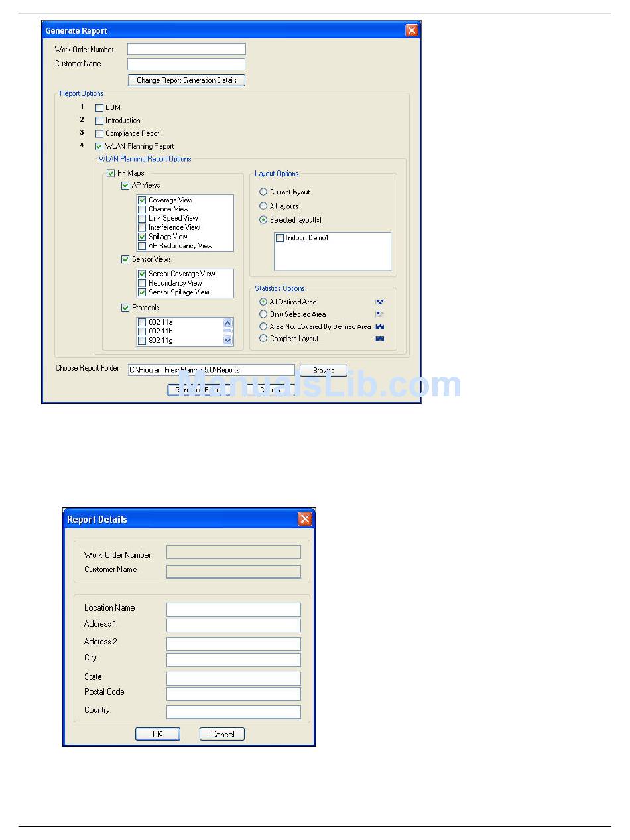Viewport: 630px width, 840px height.
Task: Uncheck Coverage View in AP Views
Action: coord(142,200)
